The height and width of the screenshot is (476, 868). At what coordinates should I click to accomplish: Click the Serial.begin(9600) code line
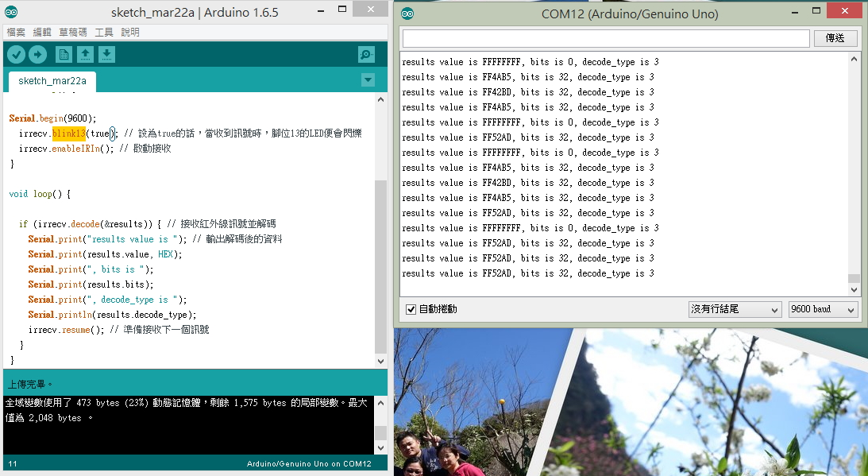tap(52, 118)
